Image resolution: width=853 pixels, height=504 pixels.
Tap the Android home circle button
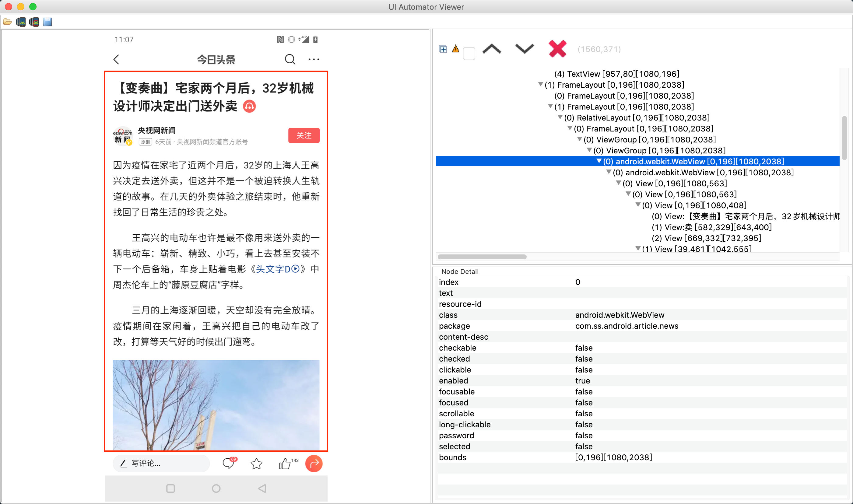click(216, 488)
